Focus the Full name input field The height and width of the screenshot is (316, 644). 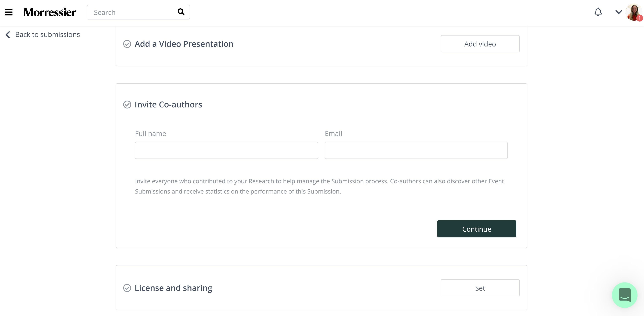[x=226, y=150]
